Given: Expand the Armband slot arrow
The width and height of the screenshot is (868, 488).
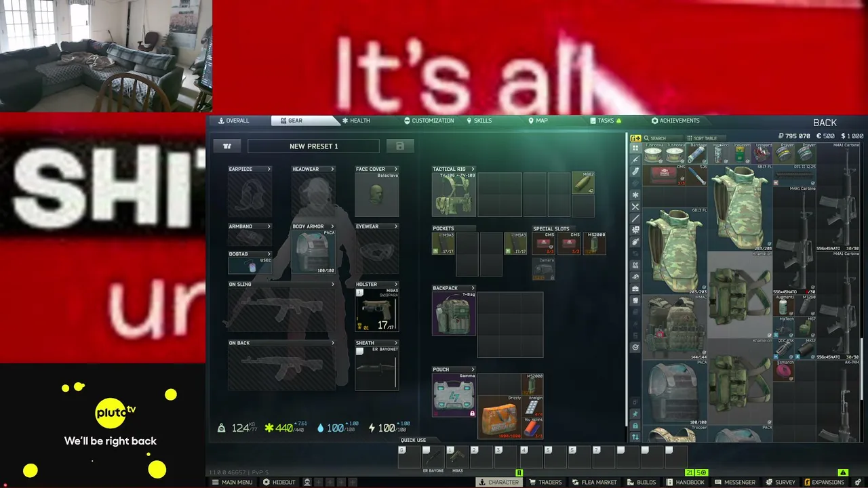Looking at the screenshot, I should click(x=269, y=226).
